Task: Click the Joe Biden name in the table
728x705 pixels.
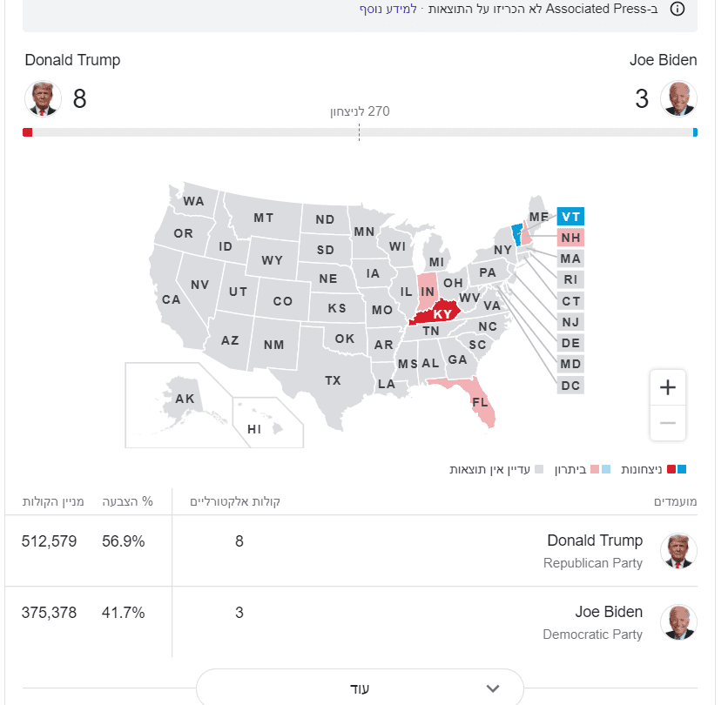Action: click(609, 612)
